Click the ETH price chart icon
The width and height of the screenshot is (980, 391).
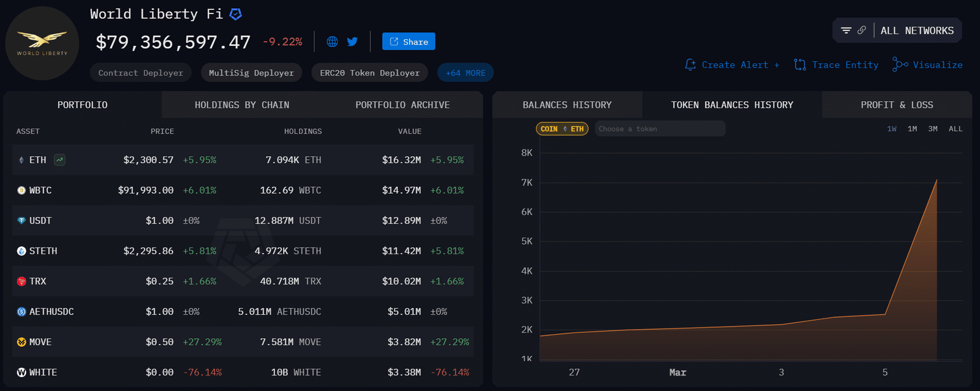[x=59, y=160]
